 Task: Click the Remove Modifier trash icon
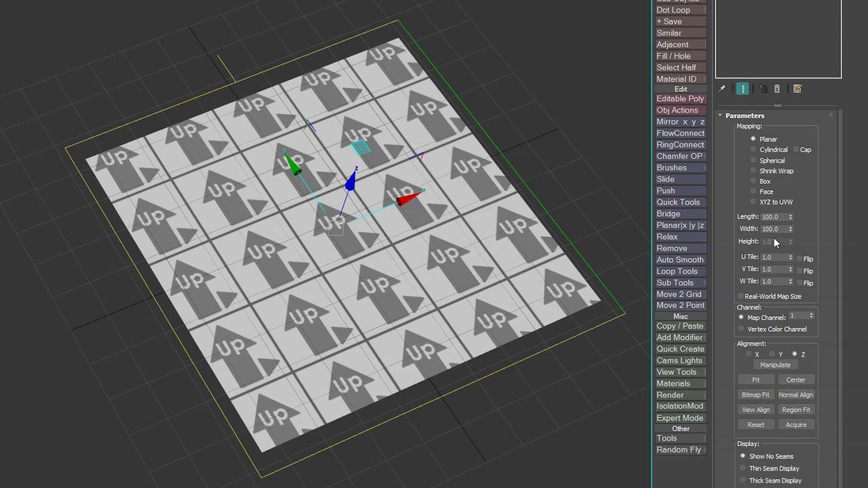[777, 89]
